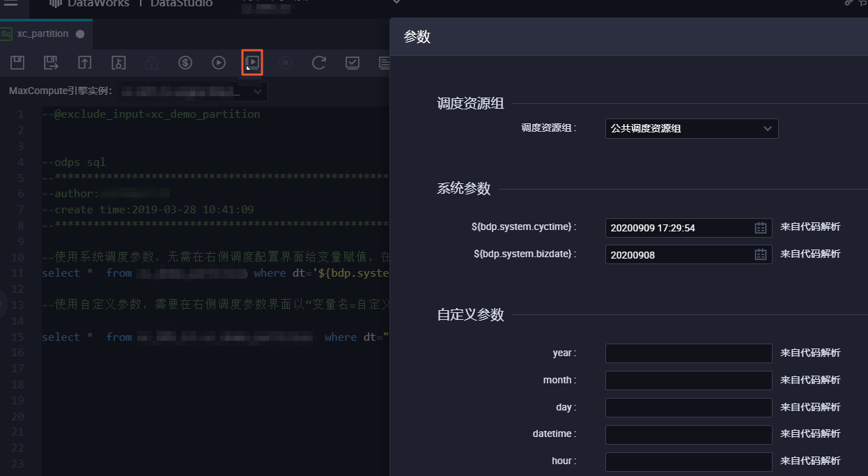Click the 自定义参数 section heading
Image resolution: width=868 pixels, height=476 pixels.
click(x=470, y=315)
